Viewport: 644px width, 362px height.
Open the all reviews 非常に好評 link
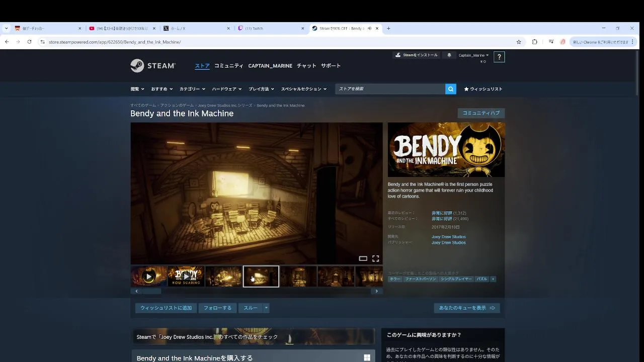click(442, 219)
